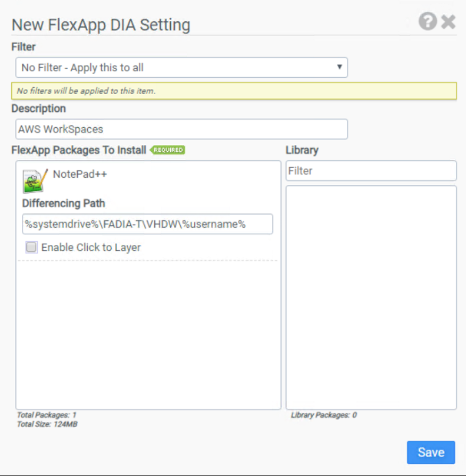Viewport: 466px width, 476px height.
Task: Focus the Library Filter search box
Action: tap(371, 171)
